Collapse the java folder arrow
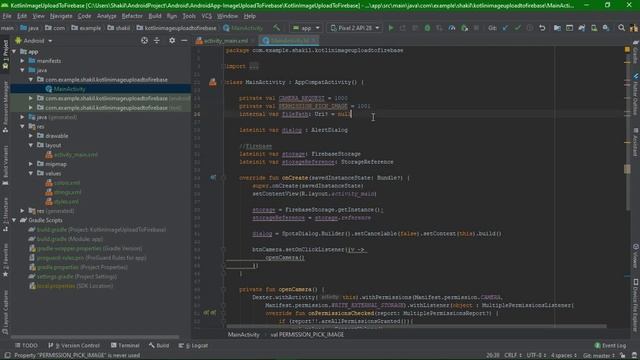 point(22,70)
